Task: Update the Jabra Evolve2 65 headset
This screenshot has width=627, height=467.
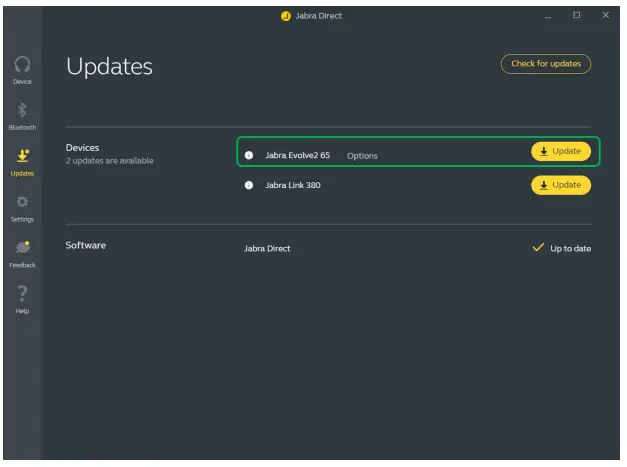Action: (x=560, y=152)
